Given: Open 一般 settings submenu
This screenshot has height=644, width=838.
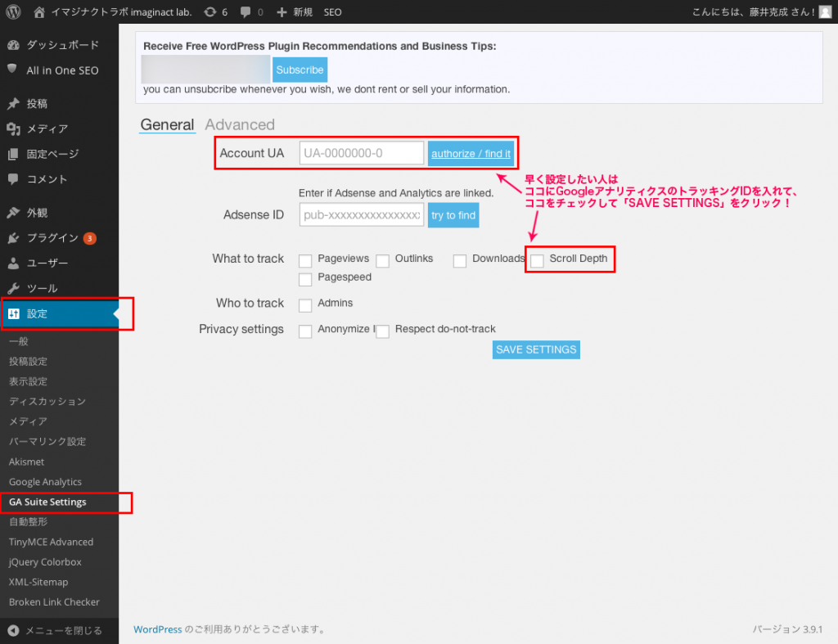Looking at the screenshot, I should 19,341.
